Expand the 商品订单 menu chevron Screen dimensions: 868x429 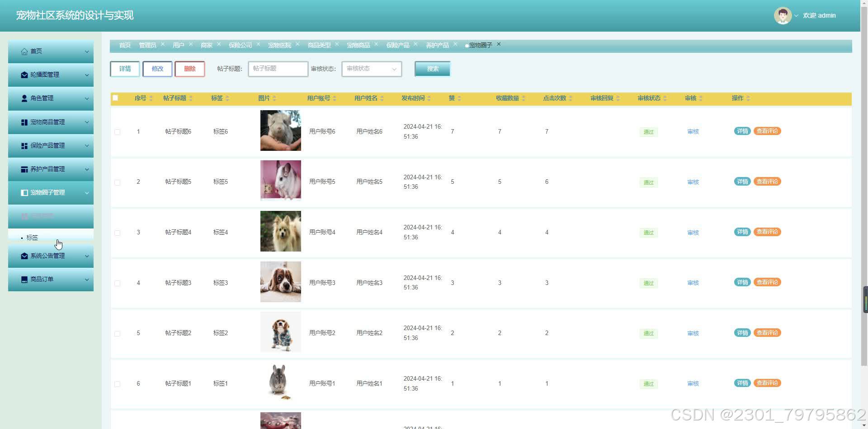tap(87, 280)
